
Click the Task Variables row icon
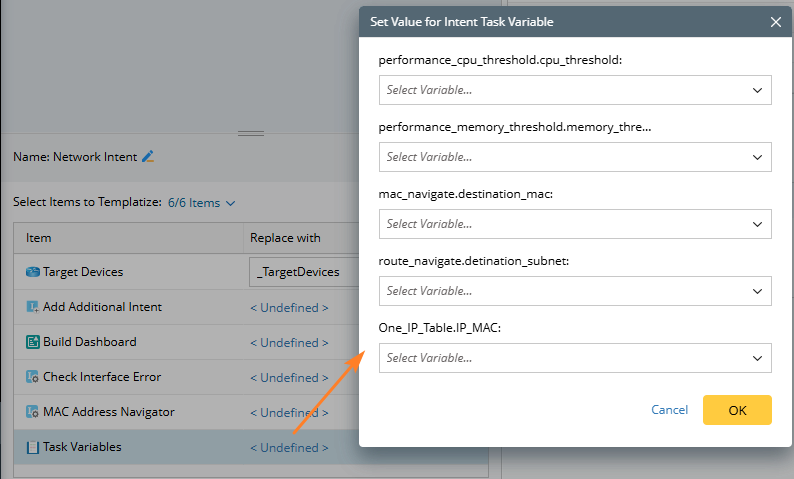pos(32,447)
